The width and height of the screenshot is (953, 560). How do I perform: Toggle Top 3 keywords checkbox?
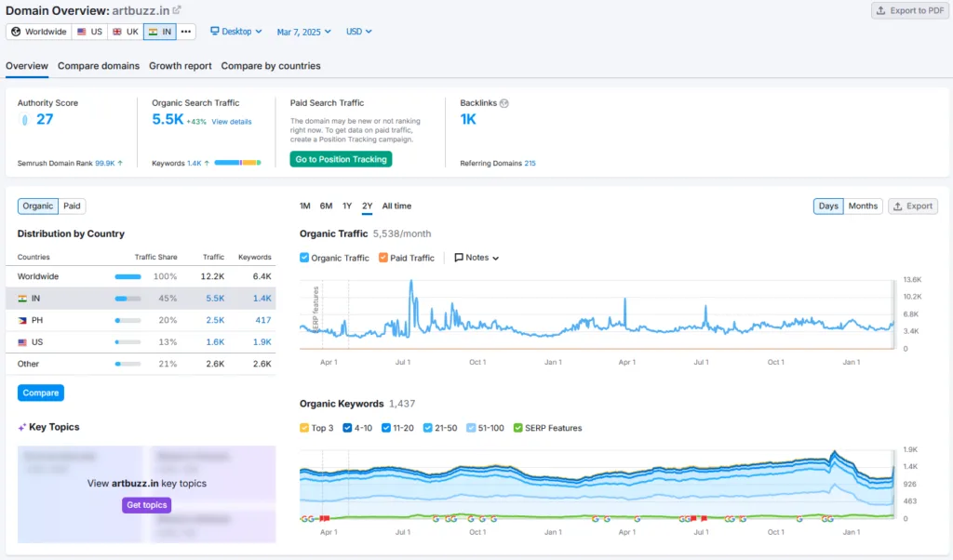tap(304, 428)
